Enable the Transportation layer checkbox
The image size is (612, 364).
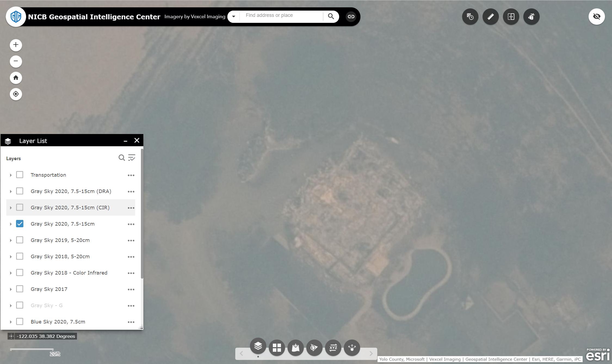(x=20, y=175)
